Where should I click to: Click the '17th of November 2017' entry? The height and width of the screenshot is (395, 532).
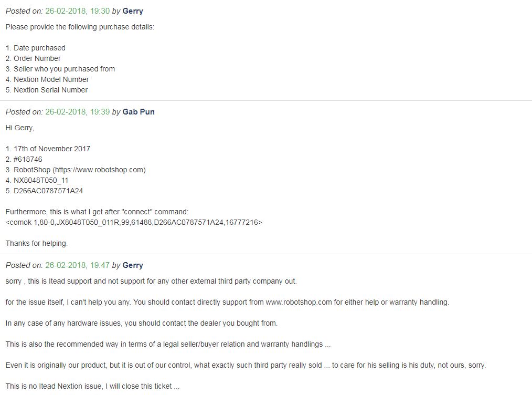pos(48,149)
